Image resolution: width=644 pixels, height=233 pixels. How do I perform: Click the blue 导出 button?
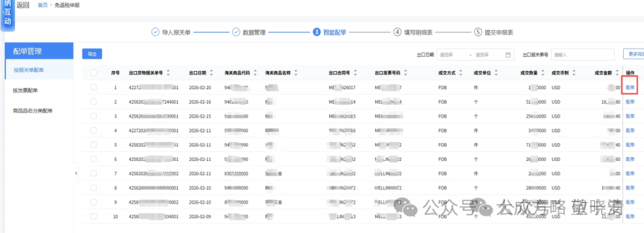[x=92, y=54]
